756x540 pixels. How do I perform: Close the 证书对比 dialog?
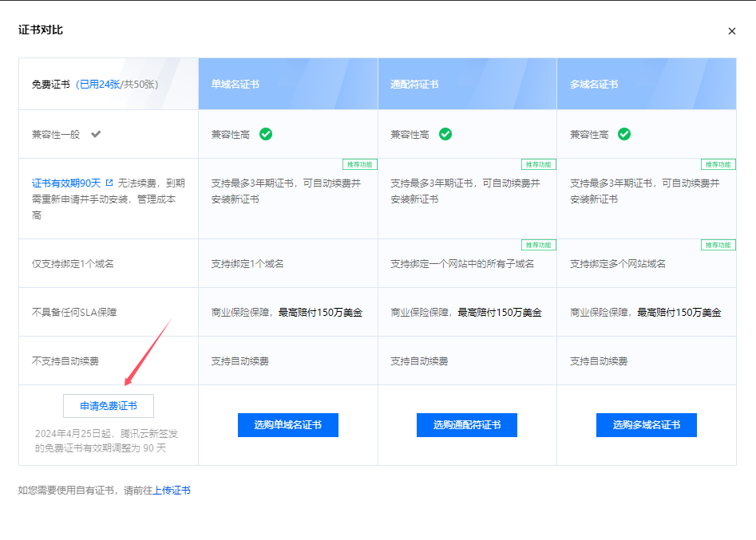coord(731,31)
